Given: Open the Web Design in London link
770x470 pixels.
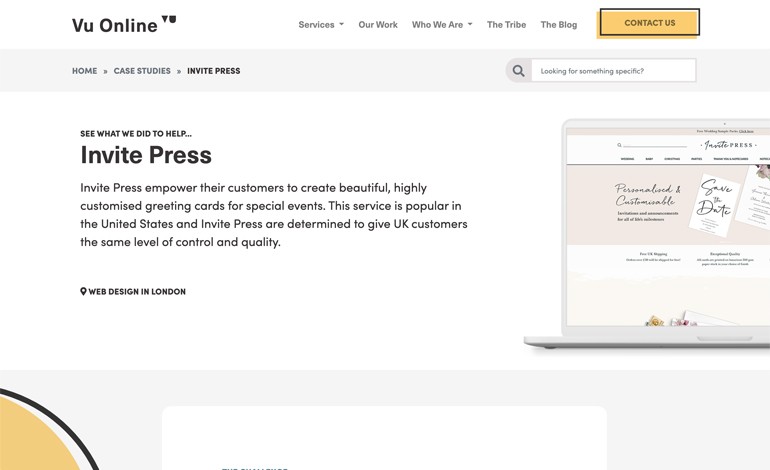Looking at the screenshot, I should click(x=137, y=291).
